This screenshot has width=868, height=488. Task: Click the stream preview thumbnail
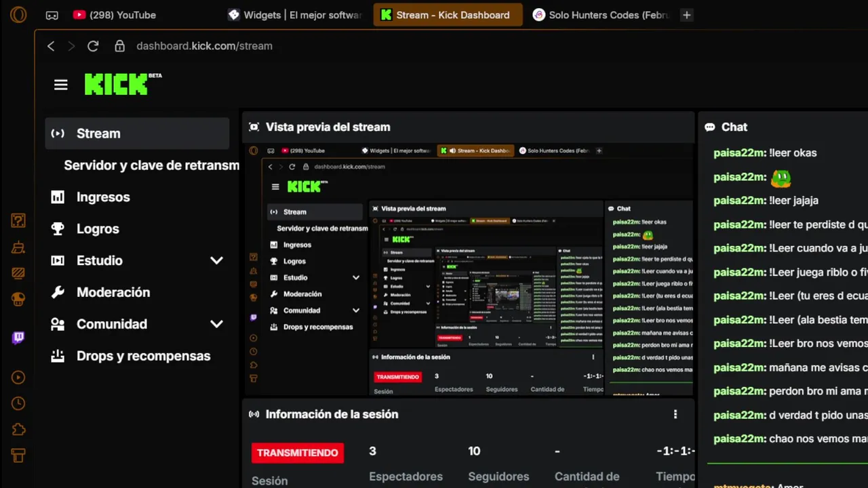coord(469,269)
